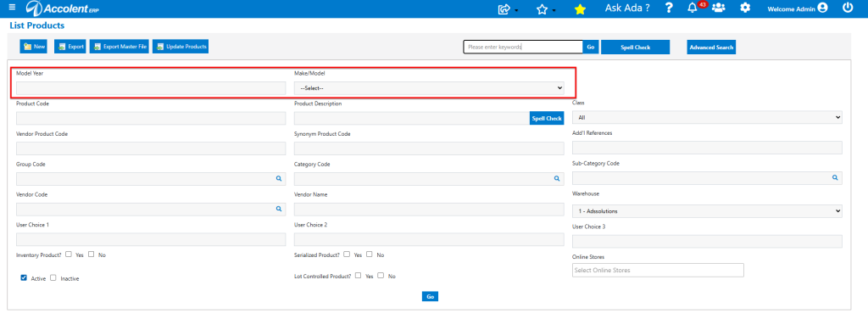
Task: Focus the Product Code field
Action: 151,118
